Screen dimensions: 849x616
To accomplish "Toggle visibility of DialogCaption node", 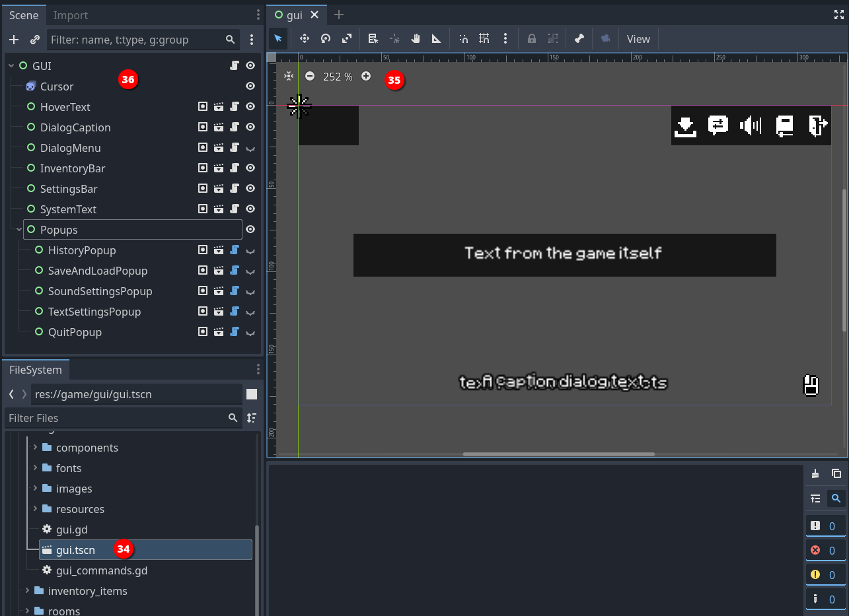I will pos(250,127).
